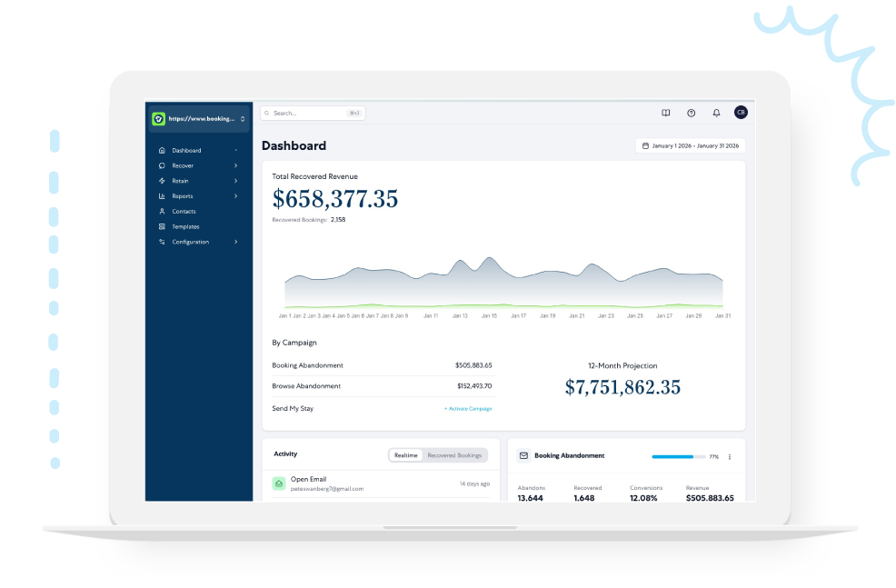Open Booking Abandonment card three-dot menu

[730, 456]
